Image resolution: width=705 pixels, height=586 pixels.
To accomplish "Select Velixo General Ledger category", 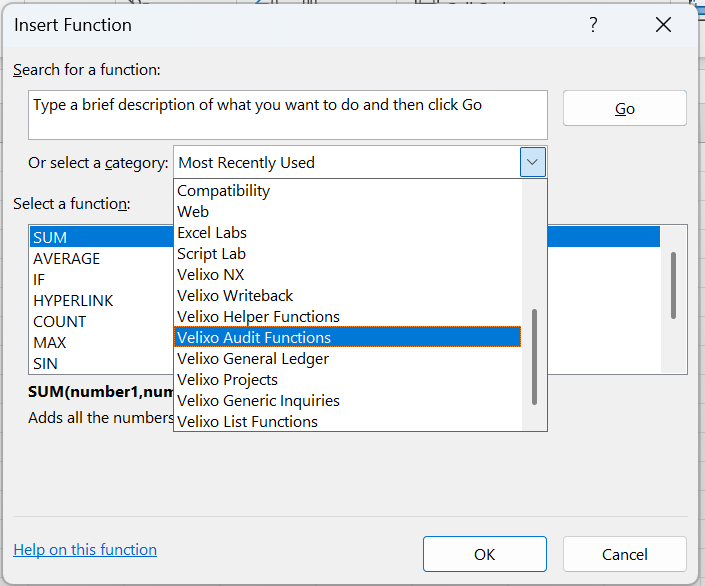I will pyautogui.click(x=253, y=358).
